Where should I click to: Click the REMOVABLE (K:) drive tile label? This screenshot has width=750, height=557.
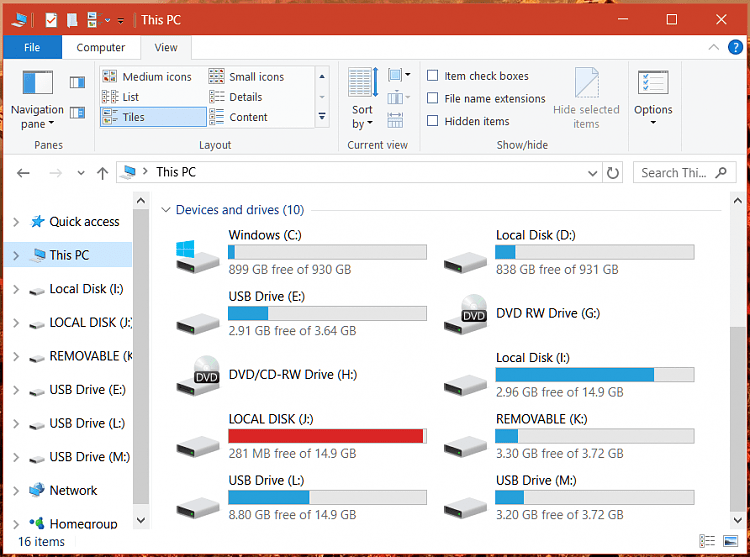point(541,419)
